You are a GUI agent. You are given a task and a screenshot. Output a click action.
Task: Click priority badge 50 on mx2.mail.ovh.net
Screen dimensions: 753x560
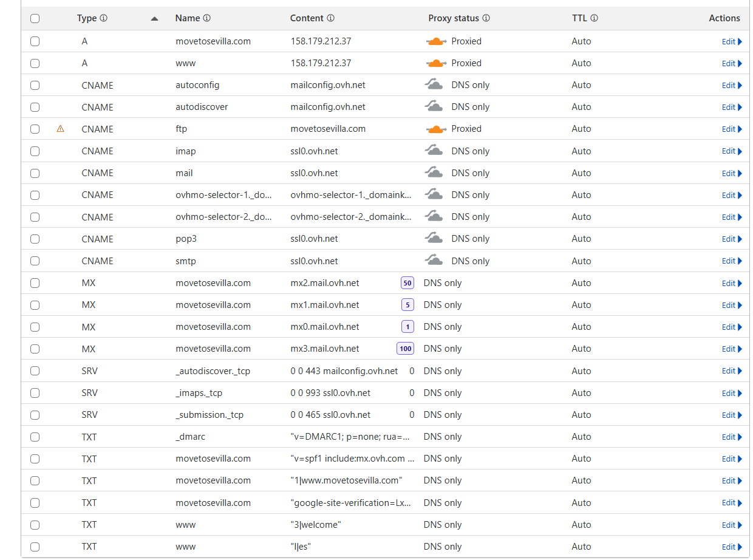coord(407,283)
